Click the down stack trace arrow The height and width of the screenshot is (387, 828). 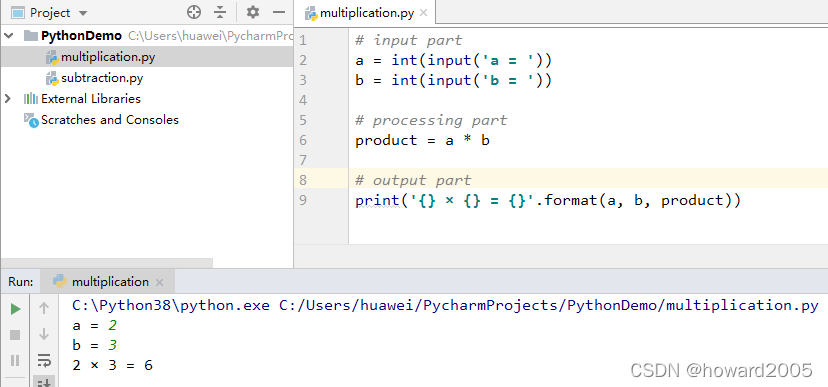(x=44, y=334)
